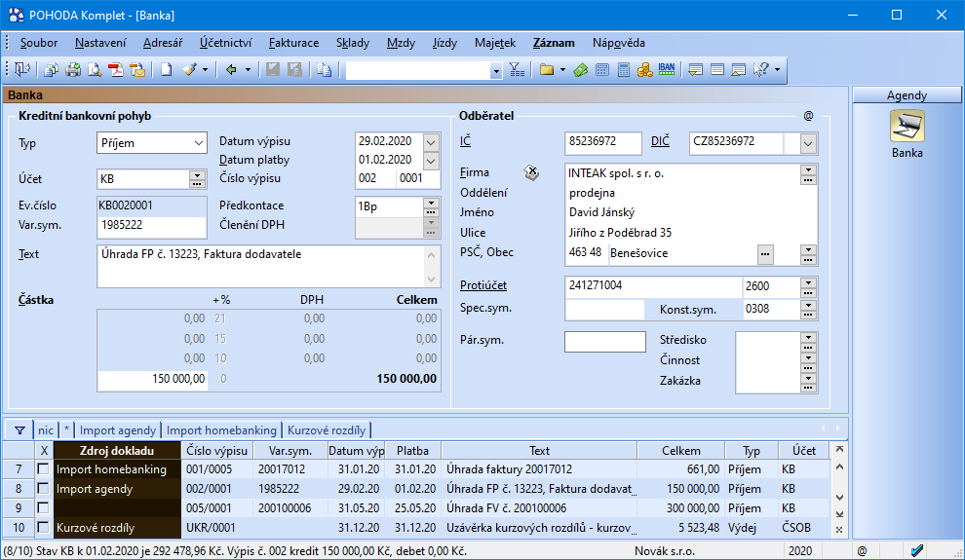
Task: Click the brush cleanup tool icon
Action: coord(190,70)
